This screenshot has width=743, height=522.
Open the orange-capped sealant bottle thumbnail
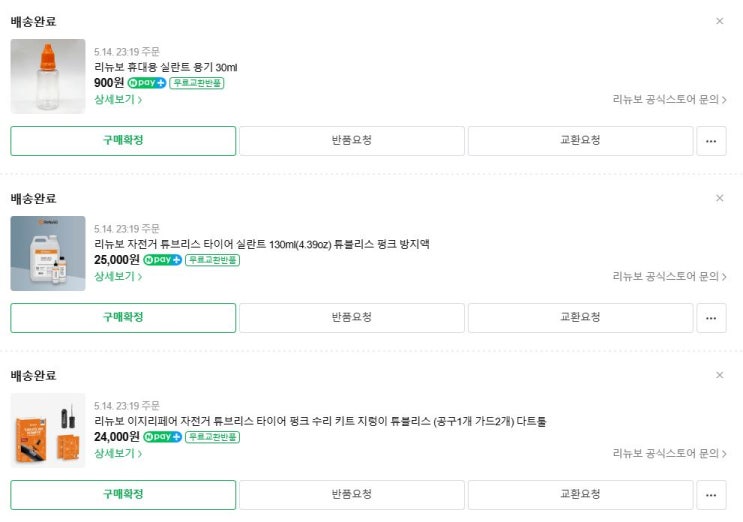(48, 76)
